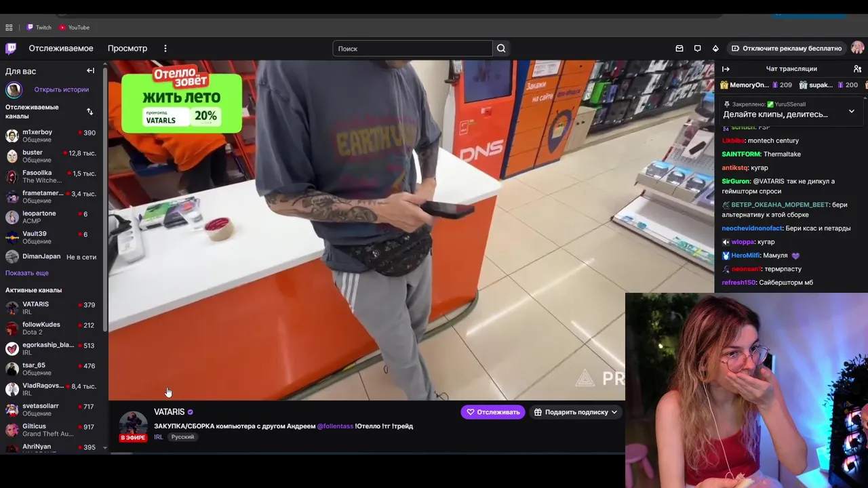Open the Twitch bookmark
The height and width of the screenshot is (488, 868).
tap(39, 28)
